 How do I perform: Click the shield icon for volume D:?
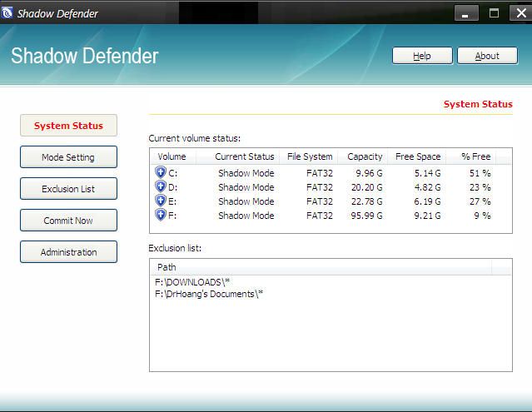click(161, 186)
